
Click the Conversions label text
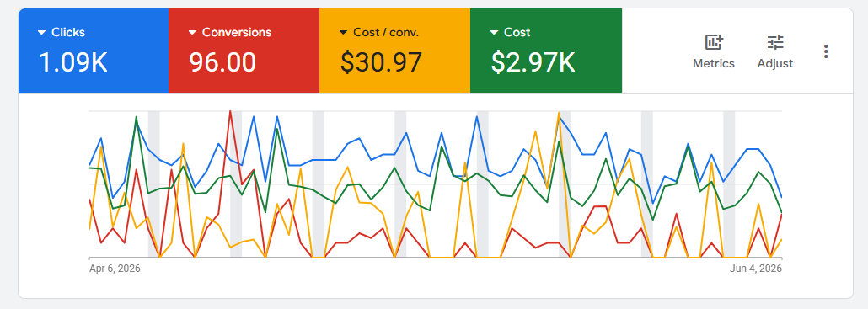(x=237, y=33)
